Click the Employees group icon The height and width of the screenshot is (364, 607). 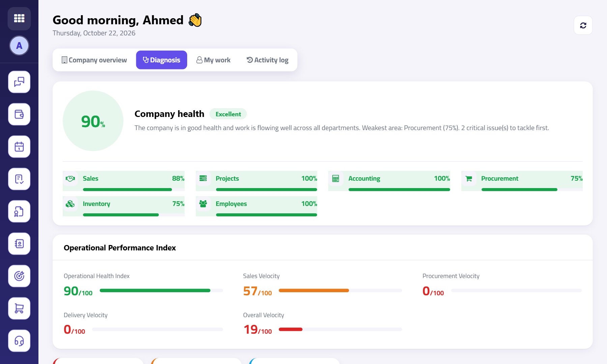pos(203,204)
